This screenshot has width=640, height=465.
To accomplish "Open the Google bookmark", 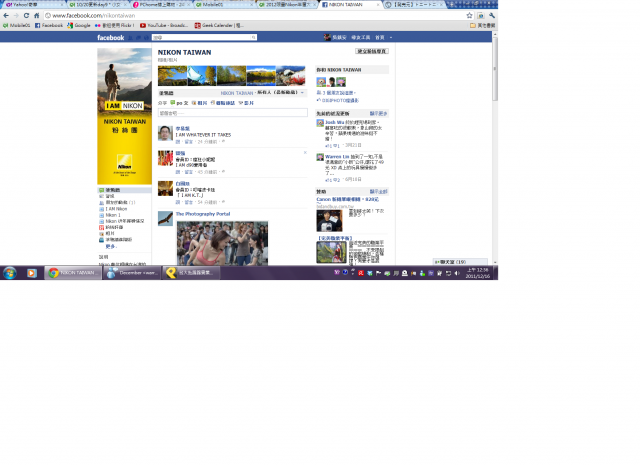I will pos(79,25).
